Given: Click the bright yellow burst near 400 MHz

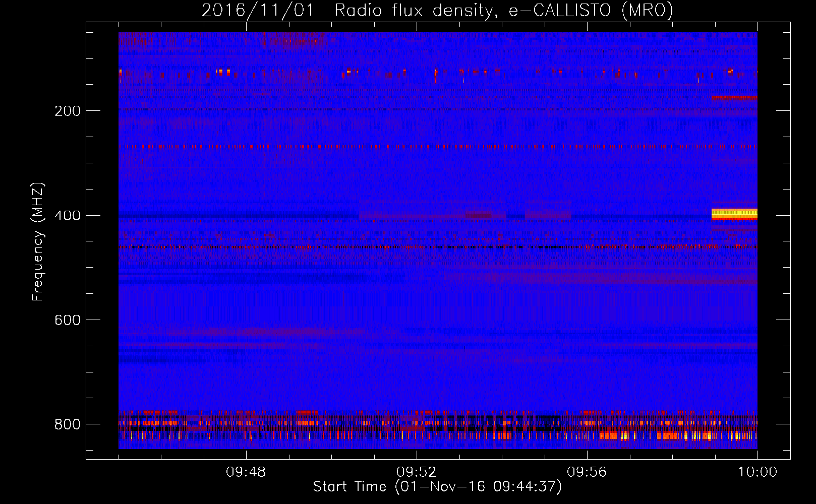Looking at the screenshot, I should click(x=734, y=214).
